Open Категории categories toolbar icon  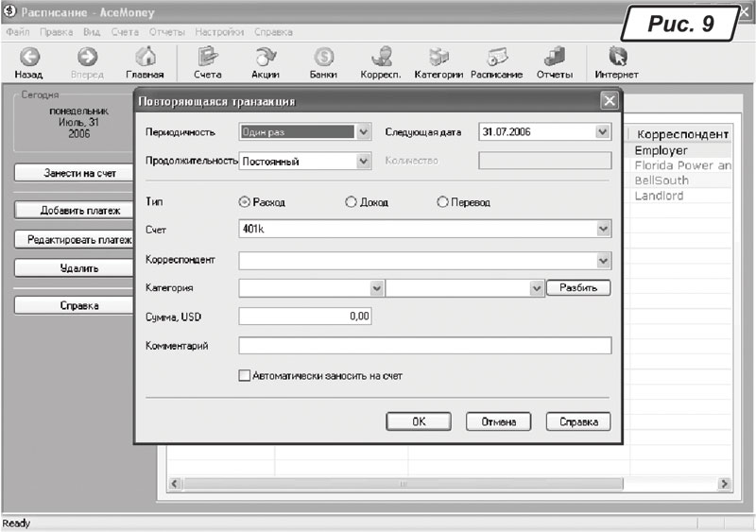[438, 62]
